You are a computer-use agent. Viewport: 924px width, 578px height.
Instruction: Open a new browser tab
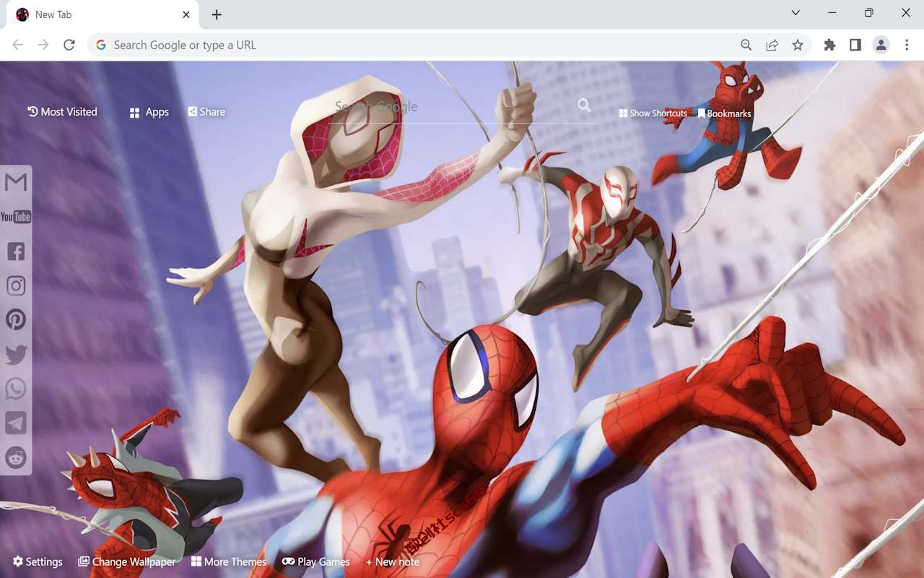pos(217,14)
